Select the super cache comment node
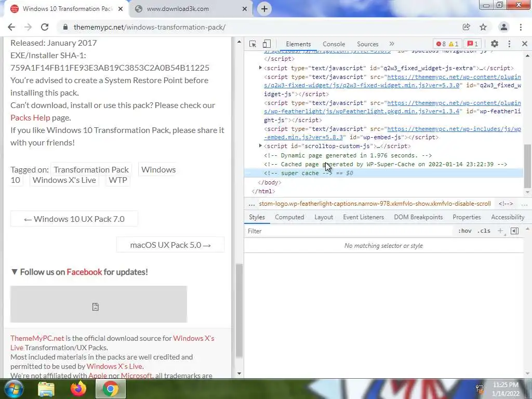The image size is (532, 399). pyautogui.click(x=383, y=173)
